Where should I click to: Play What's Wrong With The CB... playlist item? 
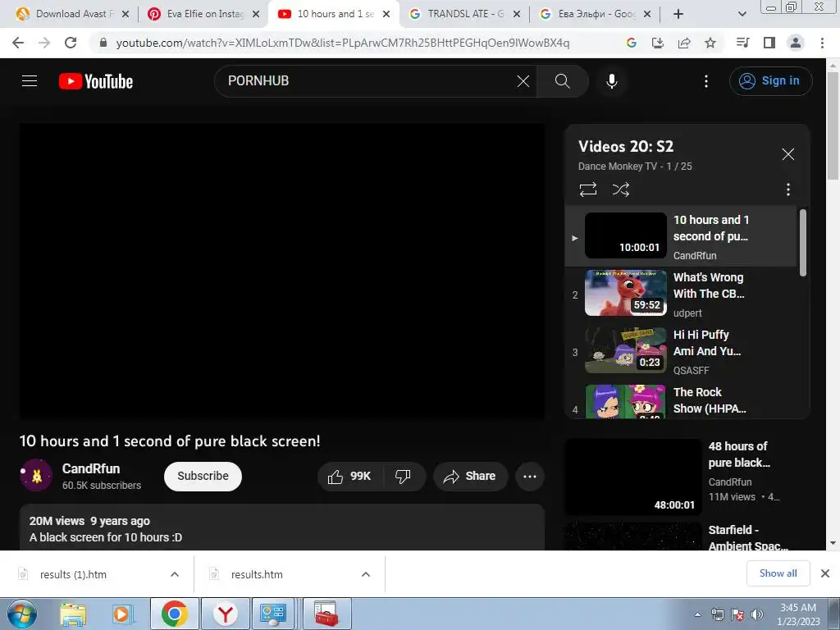point(681,294)
